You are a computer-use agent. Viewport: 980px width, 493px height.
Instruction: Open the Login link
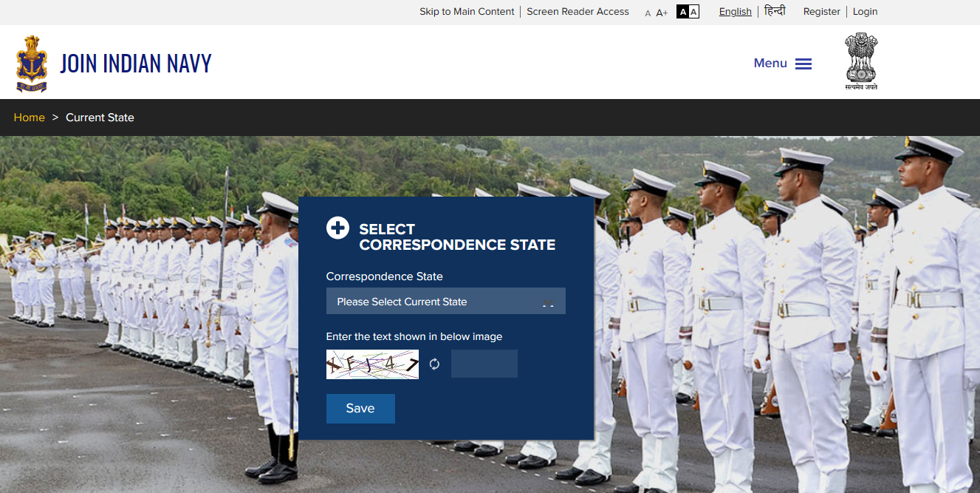pos(865,12)
